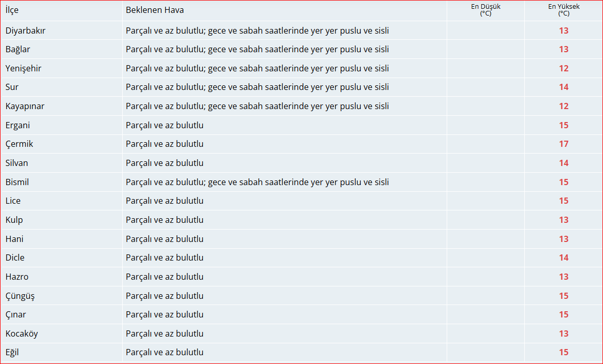Click the Eğil high temperature value
603x364 pixels.
[x=564, y=352]
